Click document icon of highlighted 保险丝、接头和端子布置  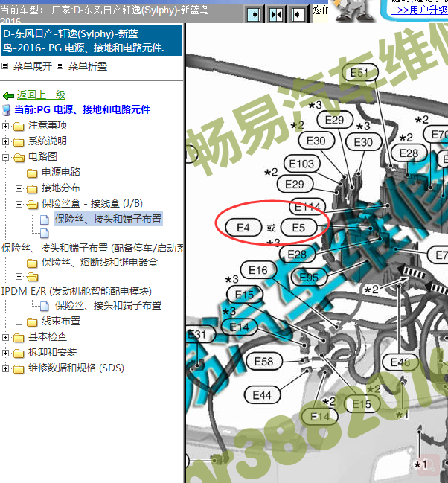45,220
